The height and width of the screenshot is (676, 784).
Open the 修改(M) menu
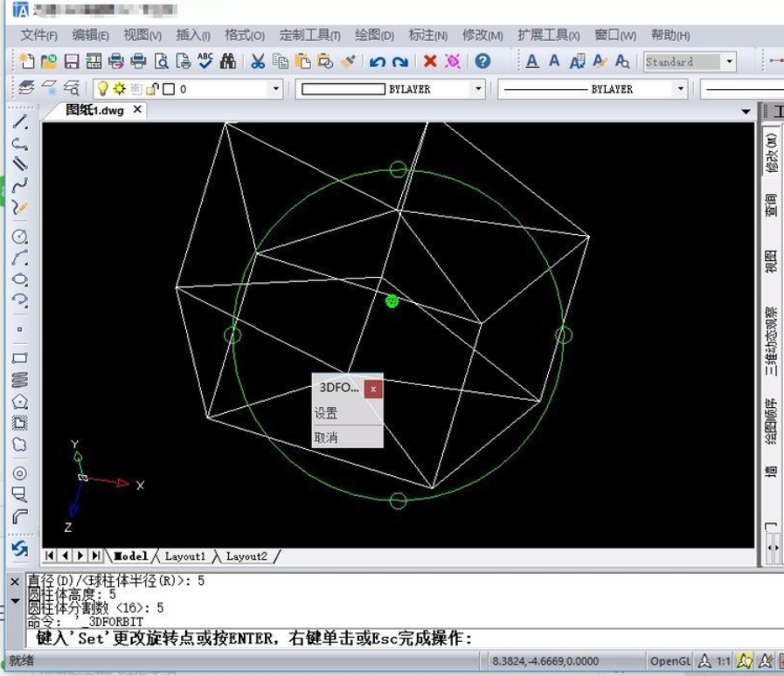(482, 35)
